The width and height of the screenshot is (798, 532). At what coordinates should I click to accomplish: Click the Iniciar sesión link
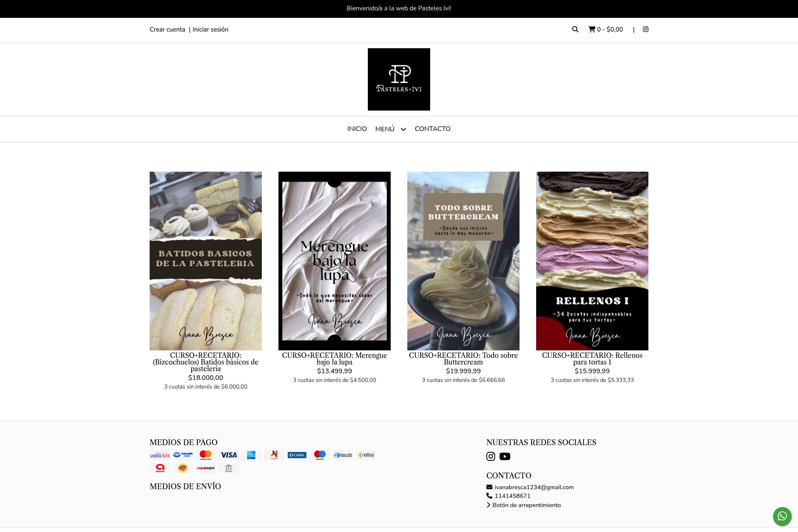pos(210,30)
